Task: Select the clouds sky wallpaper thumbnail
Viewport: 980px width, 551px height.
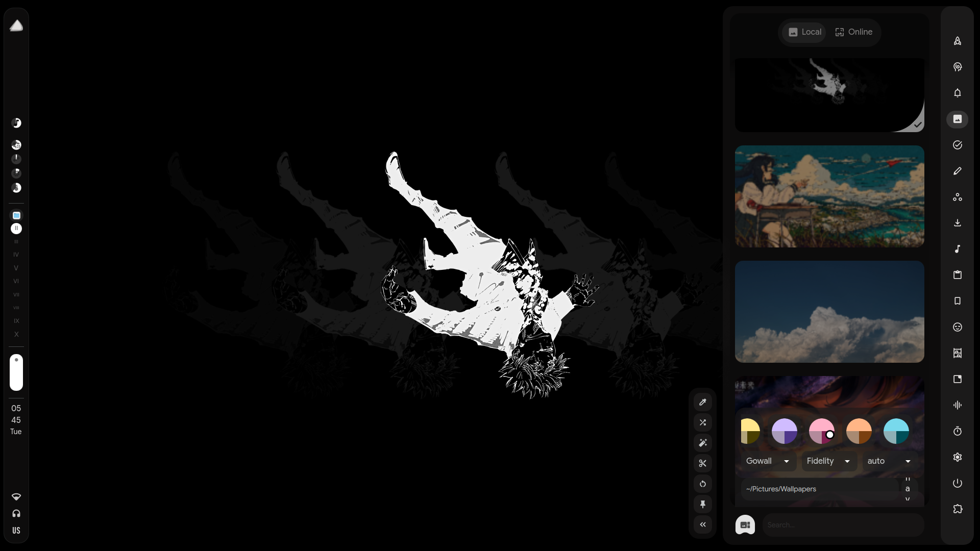Action: (x=829, y=312)
